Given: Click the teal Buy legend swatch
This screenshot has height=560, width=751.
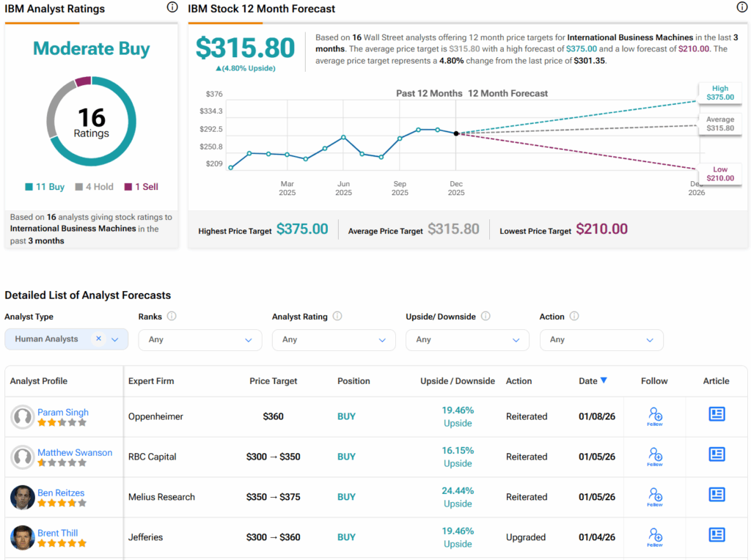Looking at the screenshot, I should (x=29, y=187).
